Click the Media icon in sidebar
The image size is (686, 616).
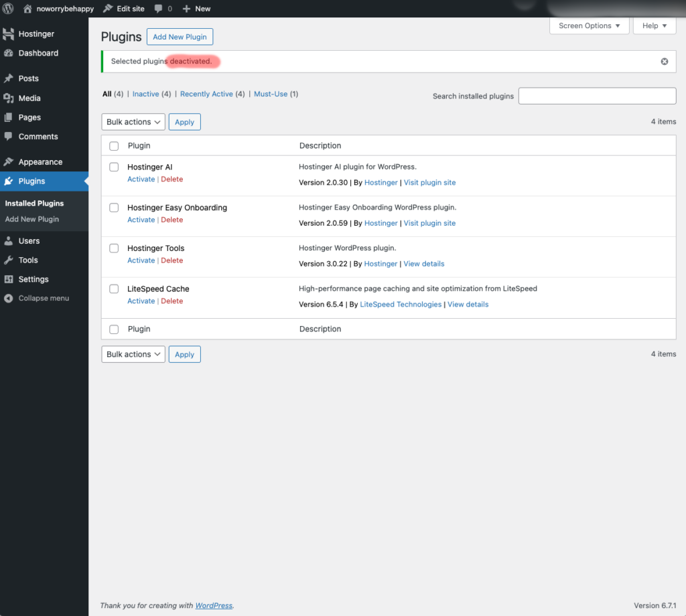[8, 98]
